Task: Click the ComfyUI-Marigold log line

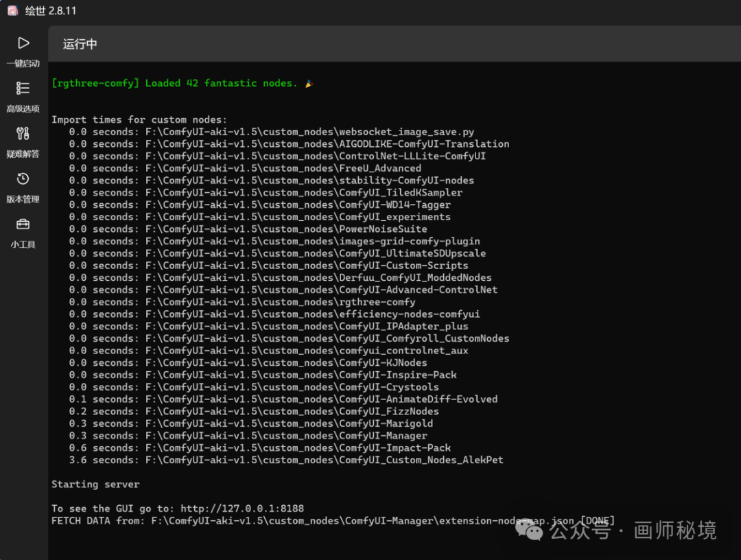Action: pos(251,423)
